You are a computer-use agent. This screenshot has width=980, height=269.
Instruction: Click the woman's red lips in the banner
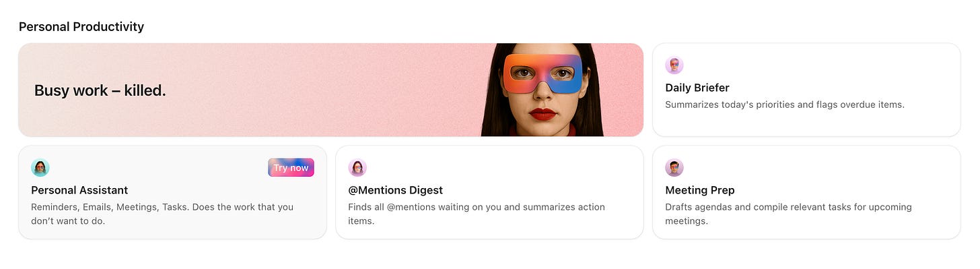click(x=542, y=114)
